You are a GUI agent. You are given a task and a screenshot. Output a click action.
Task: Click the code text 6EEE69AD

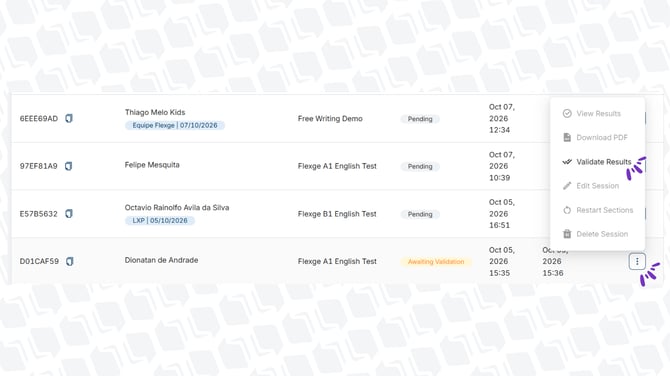pos(39,118)
